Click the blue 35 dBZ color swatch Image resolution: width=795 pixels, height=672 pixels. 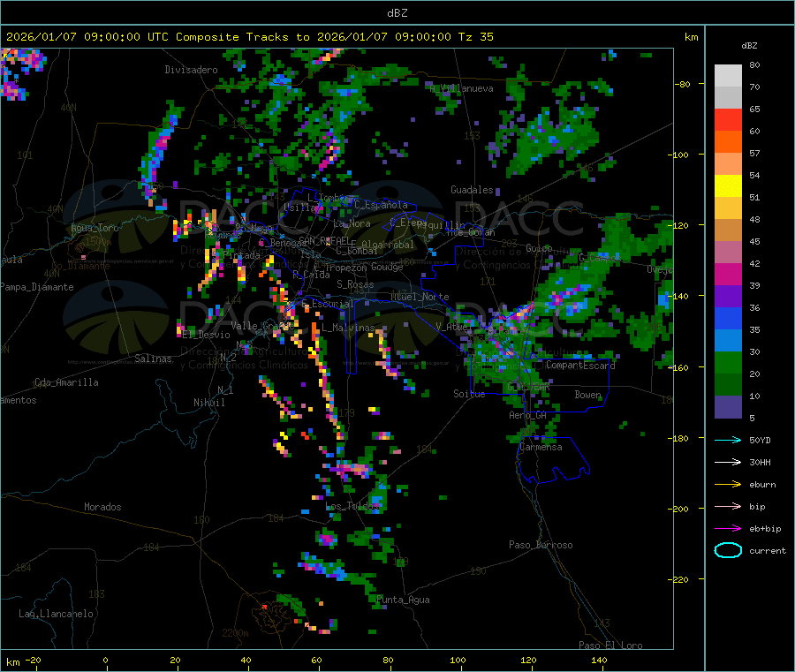(728, 318)
